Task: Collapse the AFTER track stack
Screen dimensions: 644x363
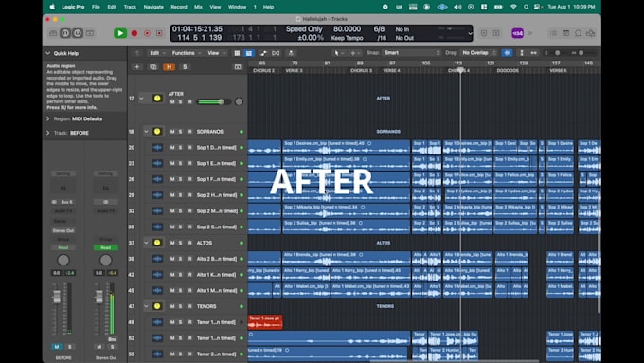Action: pos(141,99)
